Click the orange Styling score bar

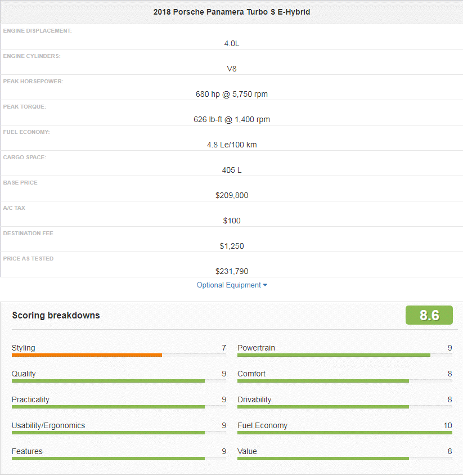click(87, 355)
